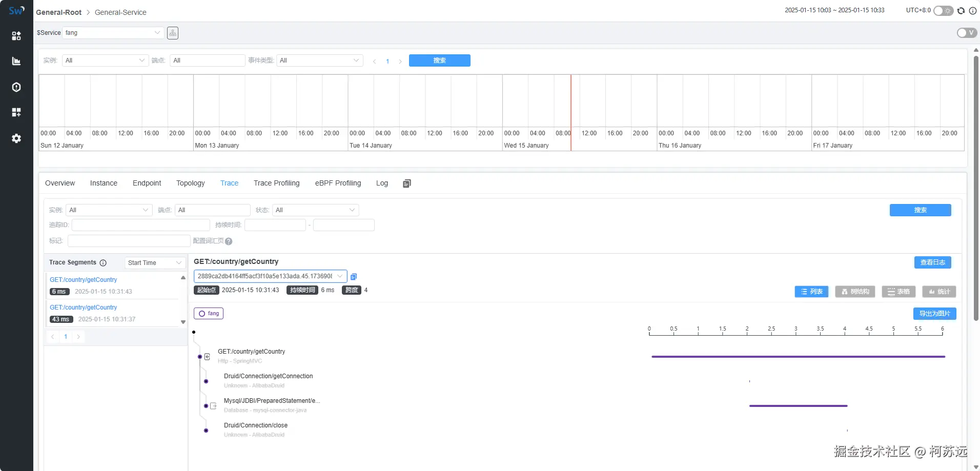Click the copy-link icon after the Log tab
Image resolution: width=980 pixels, height=471 pixels.
(x=407, y=183)
